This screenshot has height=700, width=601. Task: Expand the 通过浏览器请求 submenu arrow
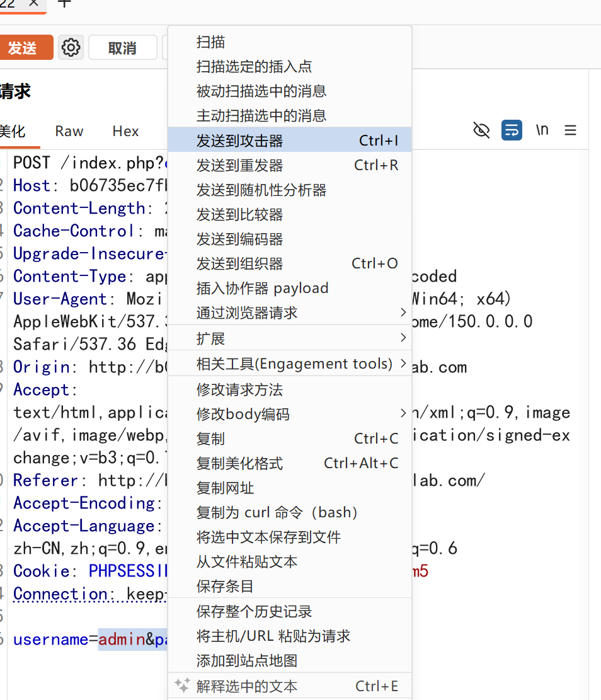click(x=403, y=313)
